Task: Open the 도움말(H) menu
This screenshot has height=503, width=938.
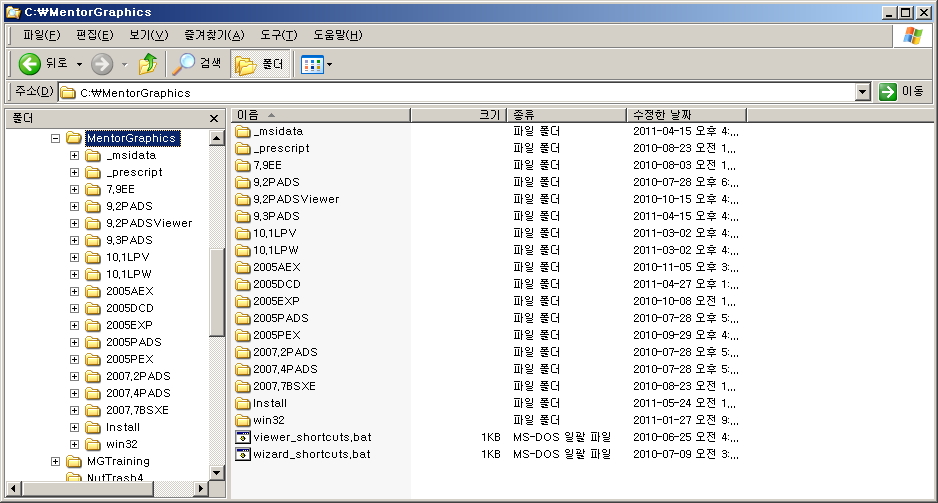Action: point(338,35)
